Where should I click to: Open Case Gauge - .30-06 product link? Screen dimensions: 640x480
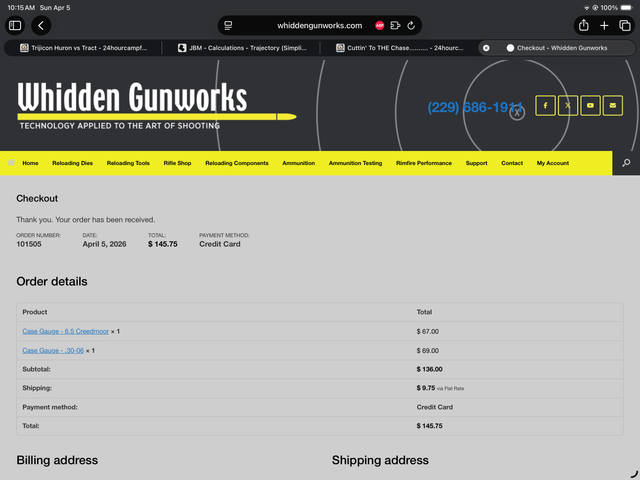click(53, 350)
